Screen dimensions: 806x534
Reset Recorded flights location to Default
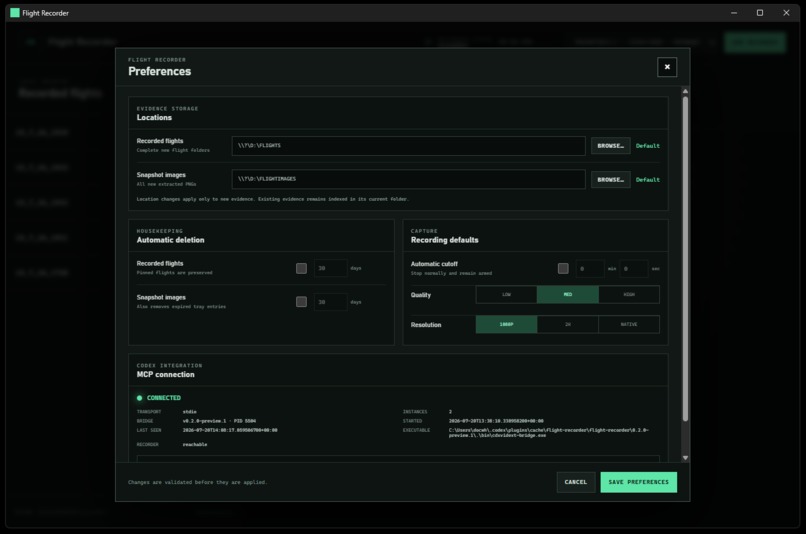(647, 146)
